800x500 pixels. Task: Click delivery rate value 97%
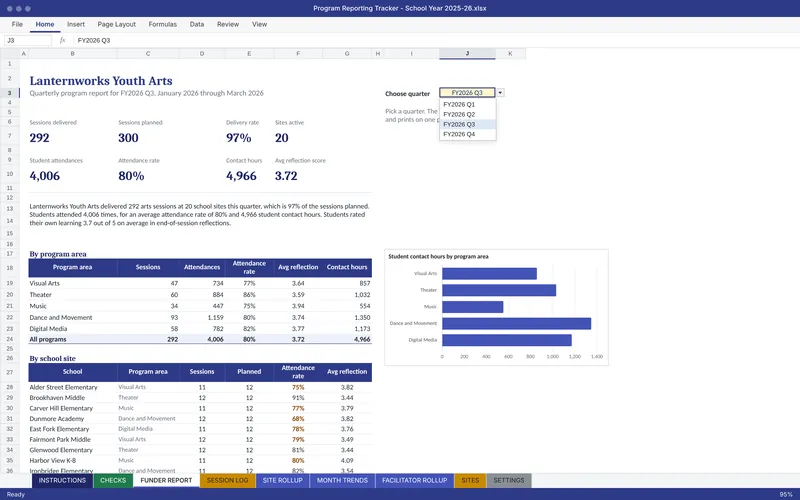click(x=239, y=138)
